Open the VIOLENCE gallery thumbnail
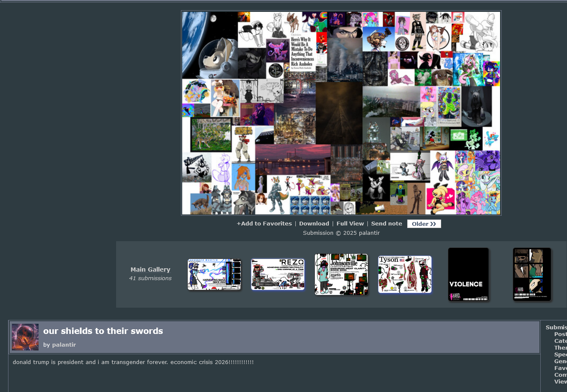The image size is (567, 392). [x=468, y=274]
